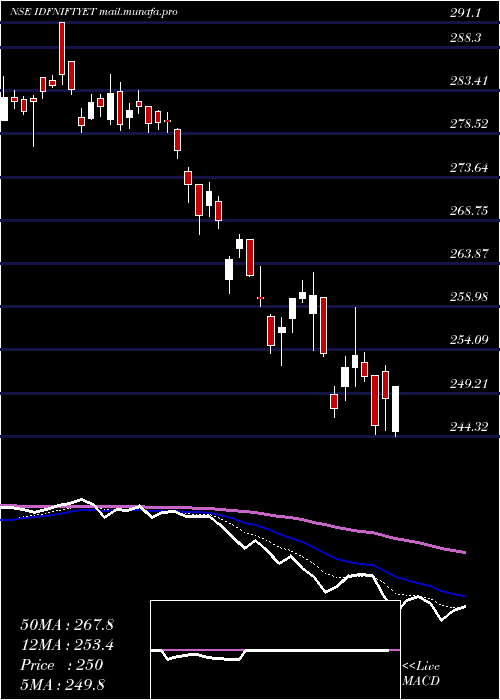500x700 pixels.
Task: Click the 278.52 price level label
Action: [x=469, y=124]
